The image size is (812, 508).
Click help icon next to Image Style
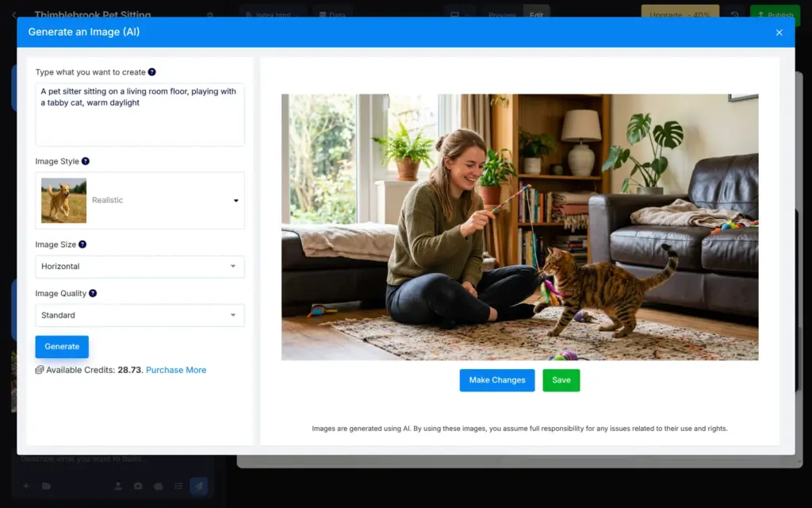(86, 161)
